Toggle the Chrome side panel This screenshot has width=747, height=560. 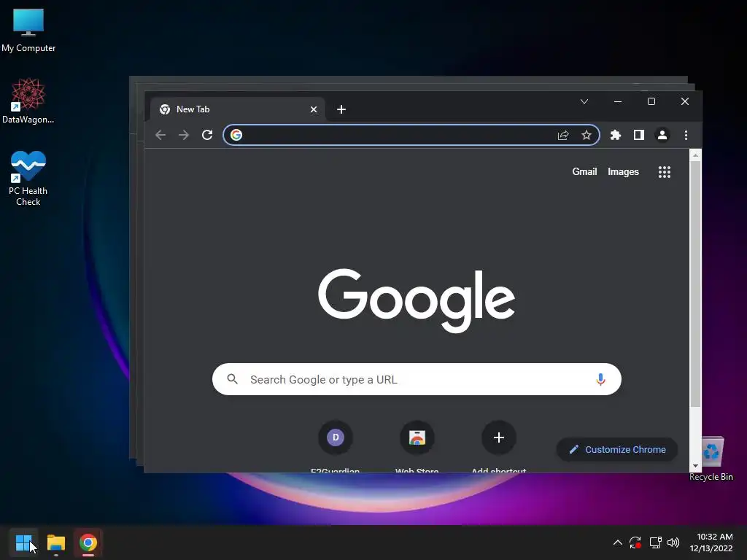pyautogui.click(x=639, y=135)
